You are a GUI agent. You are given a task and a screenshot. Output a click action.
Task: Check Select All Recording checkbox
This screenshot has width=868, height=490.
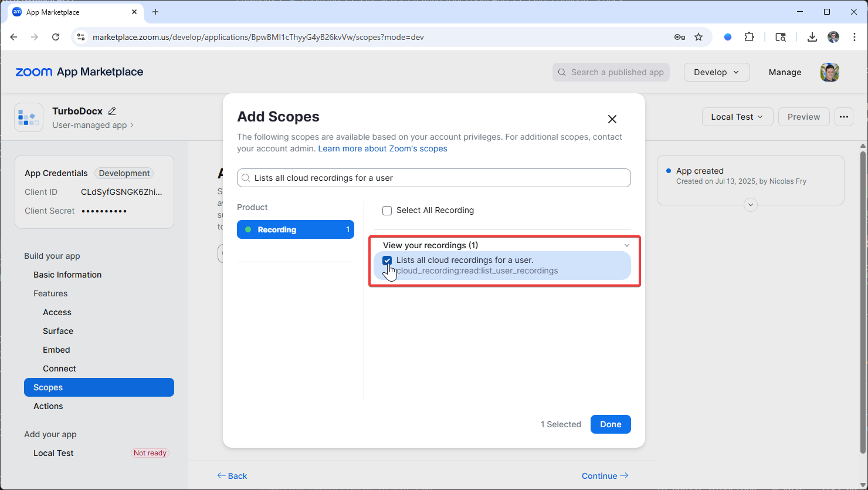click(387, 211)
